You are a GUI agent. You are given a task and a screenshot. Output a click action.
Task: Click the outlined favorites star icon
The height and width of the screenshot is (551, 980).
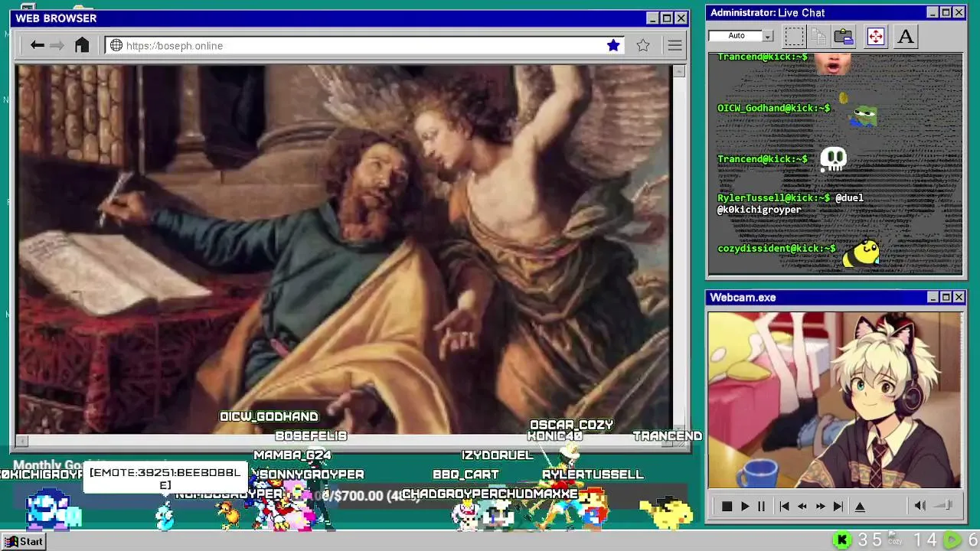643,46
